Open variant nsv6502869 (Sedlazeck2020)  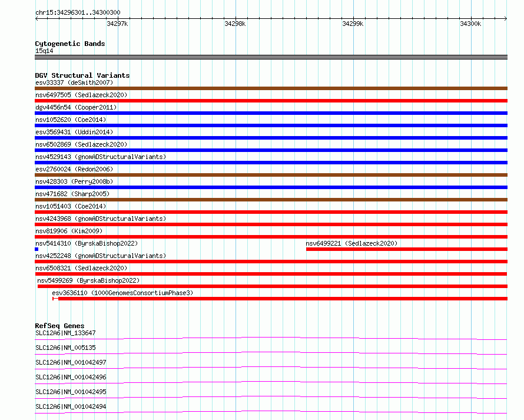[x=81, y=144]
